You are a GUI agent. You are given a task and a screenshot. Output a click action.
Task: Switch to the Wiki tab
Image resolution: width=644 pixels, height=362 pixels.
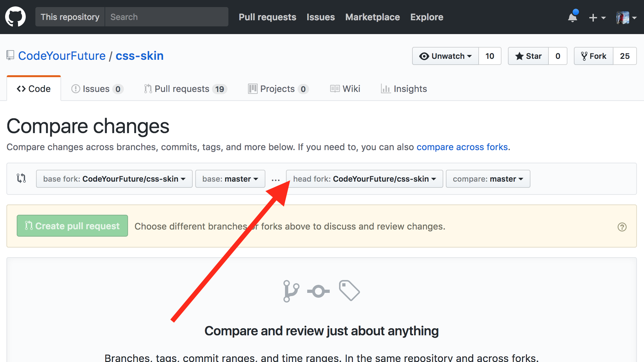tap(345, 89)
